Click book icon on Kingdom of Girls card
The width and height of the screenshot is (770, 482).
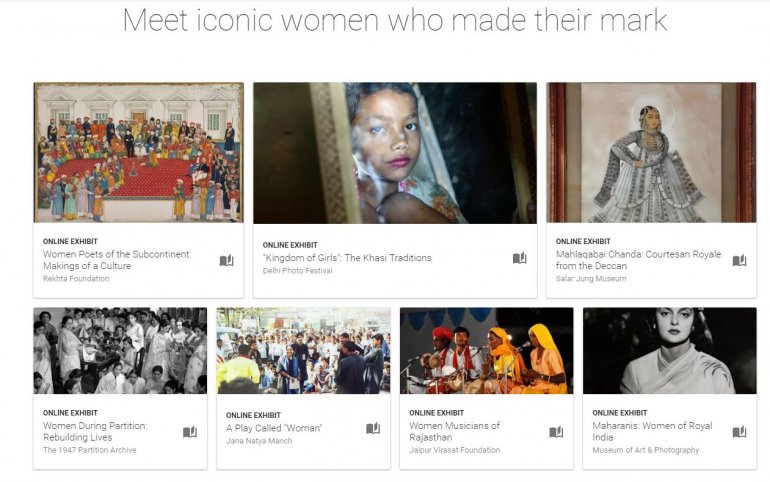(x=519, y=258)
